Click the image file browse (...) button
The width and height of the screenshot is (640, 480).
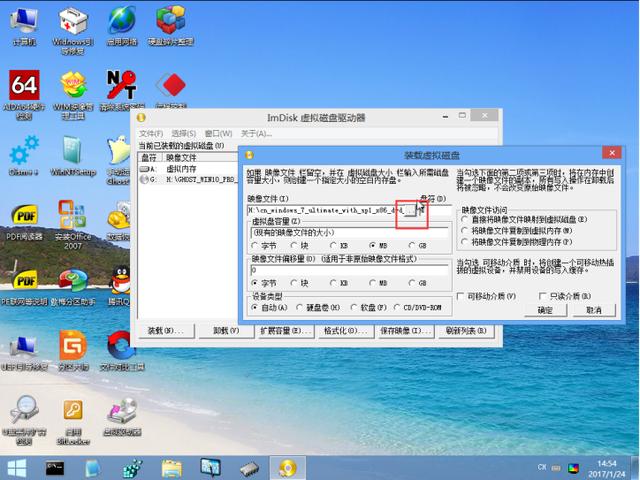[409, 211]
